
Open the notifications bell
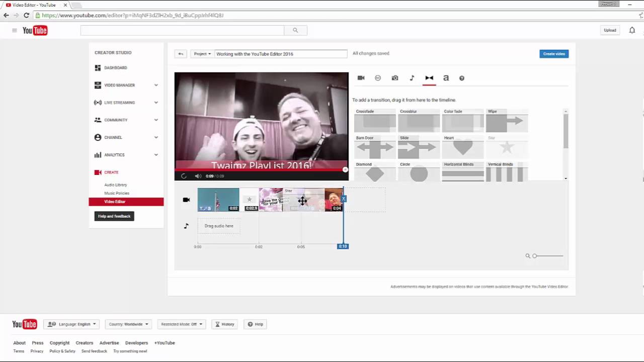[x=632, y=30]
